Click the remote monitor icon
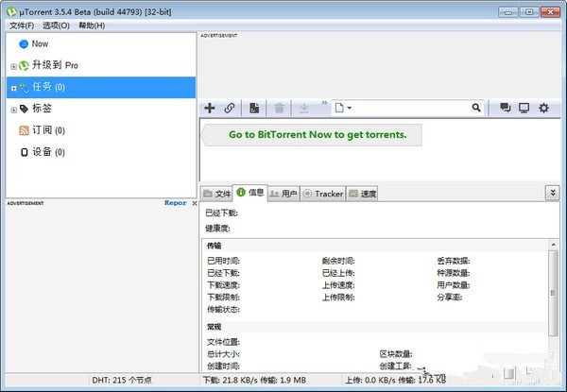This screenshot has height=392, width=567. [x=524, y=108]
